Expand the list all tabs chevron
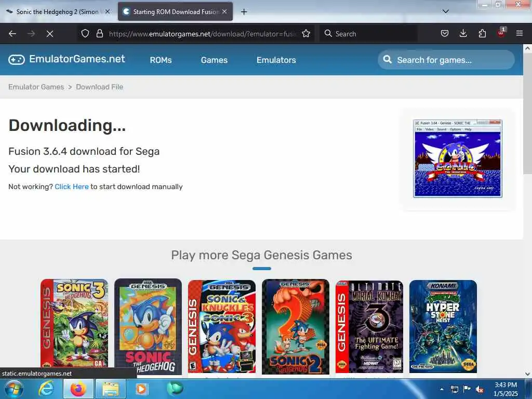The width and height of the screenshot is (532, 399). coord(446,11)
